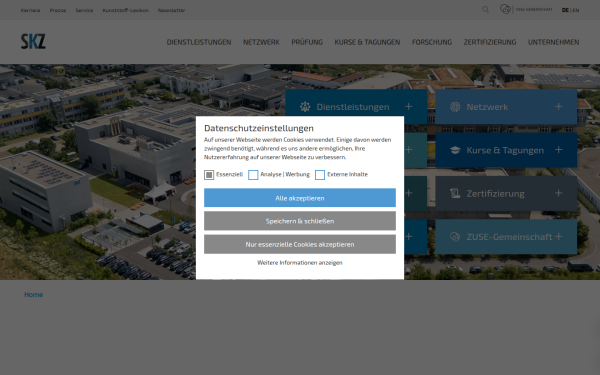Switch language to DE
This screenshot has height=375, width=600.
565,10
